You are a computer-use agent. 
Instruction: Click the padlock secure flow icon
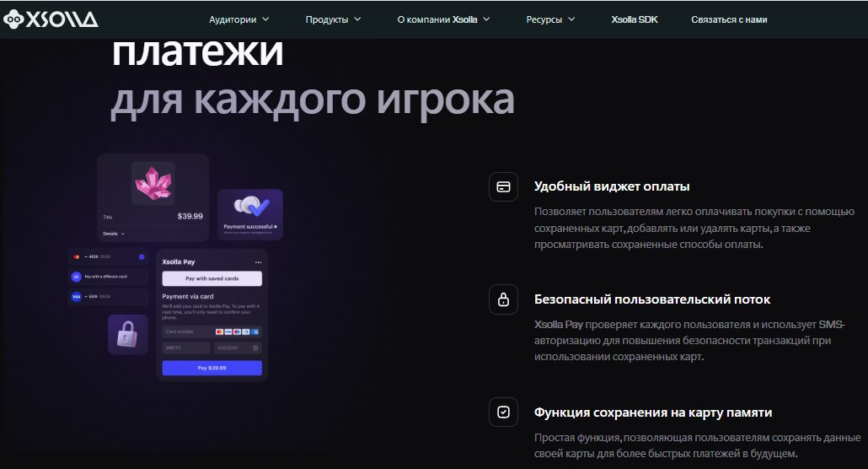coord(503,299)
